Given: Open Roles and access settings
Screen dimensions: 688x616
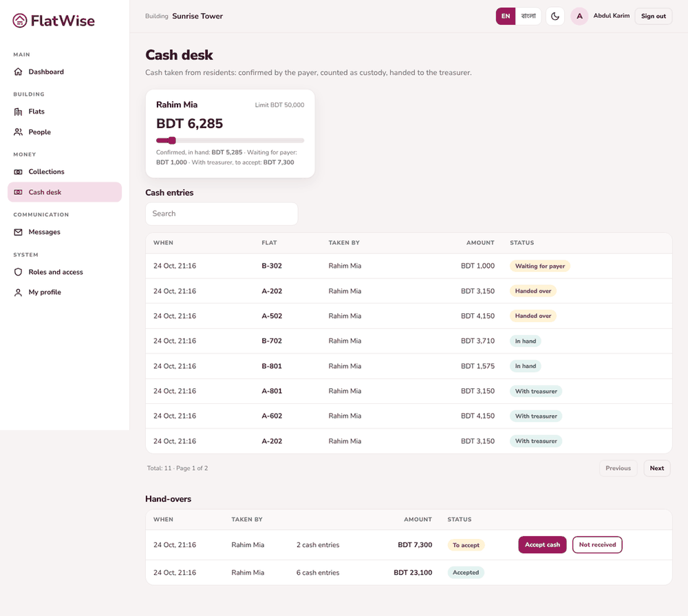Looking at the screenshot, I should (65, 272).
